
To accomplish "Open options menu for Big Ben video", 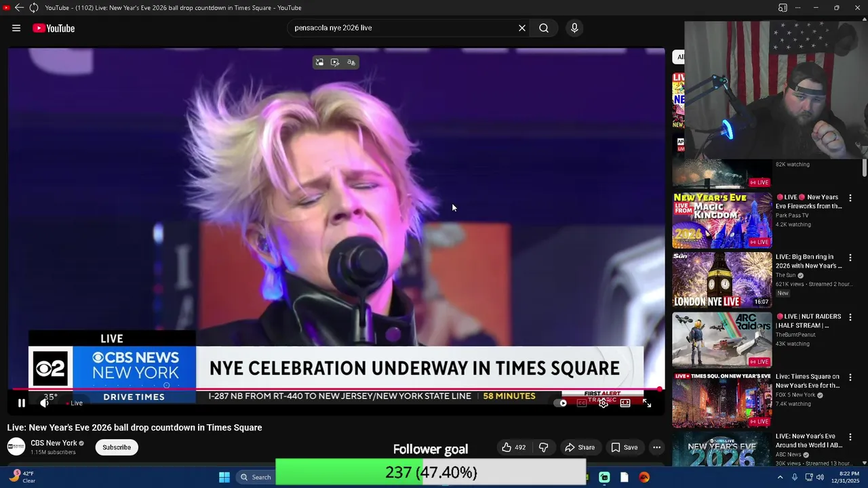I will tap(850, 258).
